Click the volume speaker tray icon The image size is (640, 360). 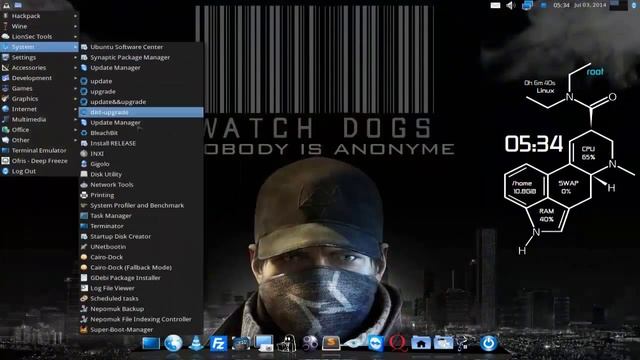pos(511,5)
